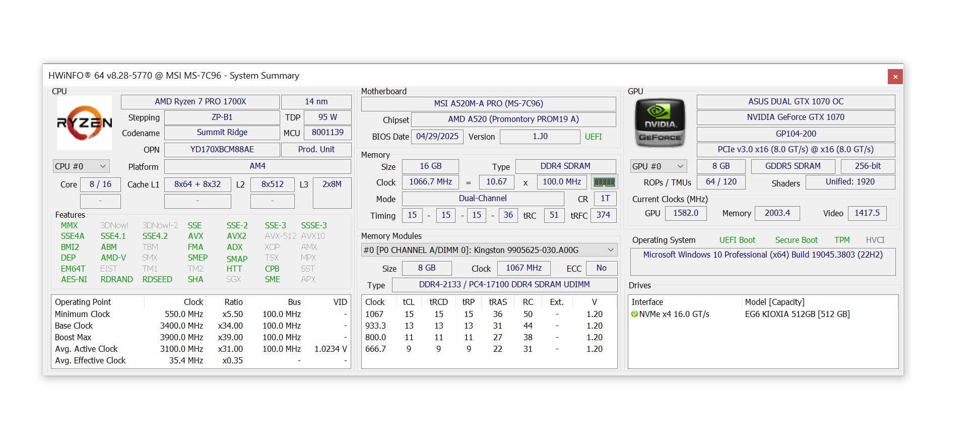Click the BIOS date 04/29/2025 field
980x444 pixels.
(x=437, y=137)
